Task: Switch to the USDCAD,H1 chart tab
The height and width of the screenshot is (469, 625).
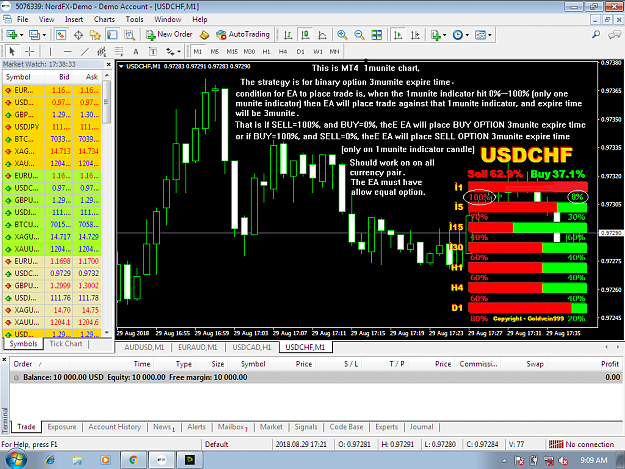Action: (252, 347)
